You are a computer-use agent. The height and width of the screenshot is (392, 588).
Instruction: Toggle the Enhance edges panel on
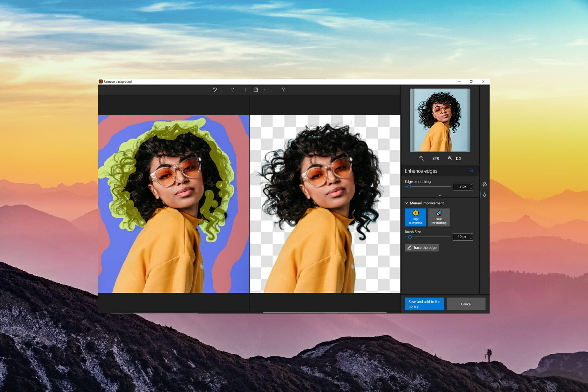pyautogui.click(x=471, y=171)
